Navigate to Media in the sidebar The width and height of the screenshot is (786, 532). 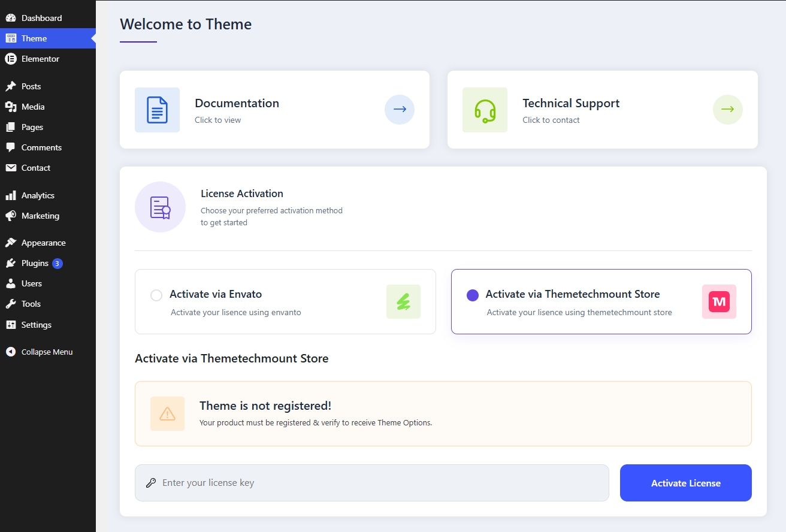point(48,107)
